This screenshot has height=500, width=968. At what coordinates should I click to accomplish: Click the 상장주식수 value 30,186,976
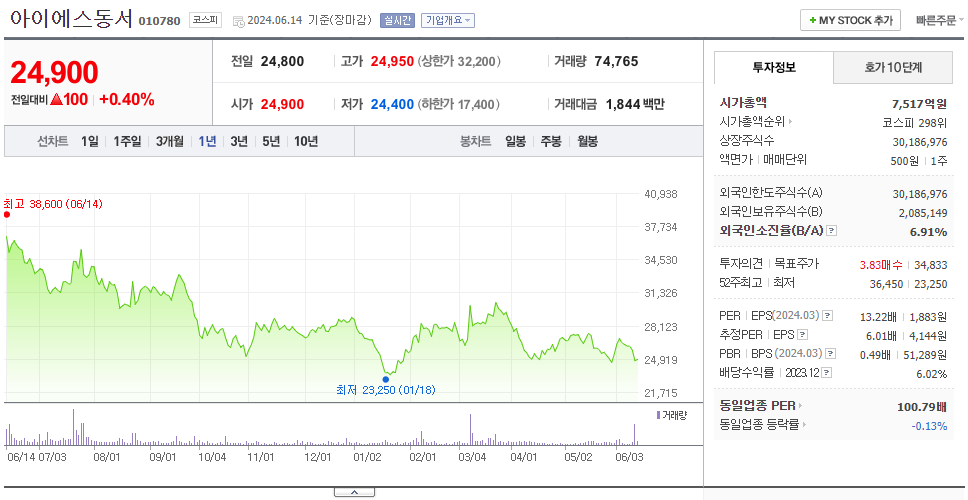[920, 142]
